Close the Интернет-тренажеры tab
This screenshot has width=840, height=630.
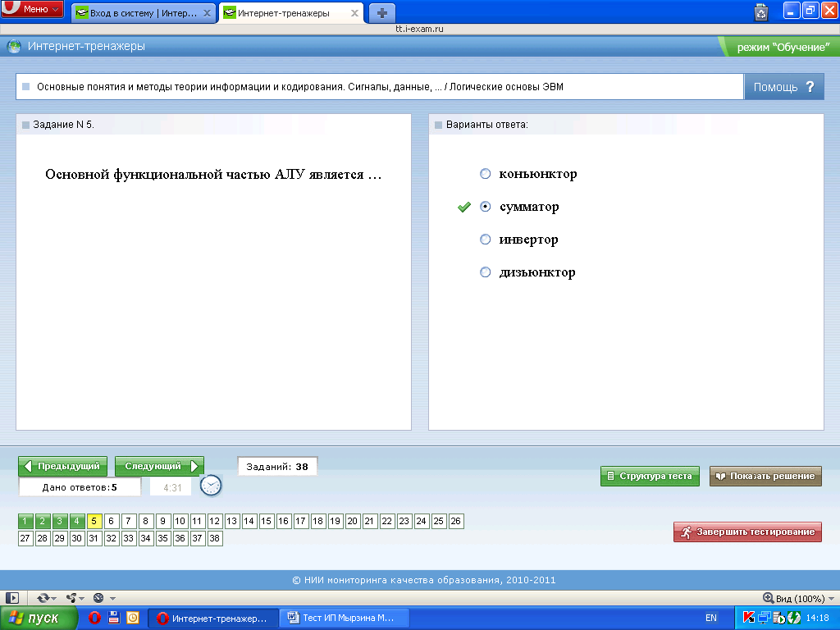click(x=354, y=13)
